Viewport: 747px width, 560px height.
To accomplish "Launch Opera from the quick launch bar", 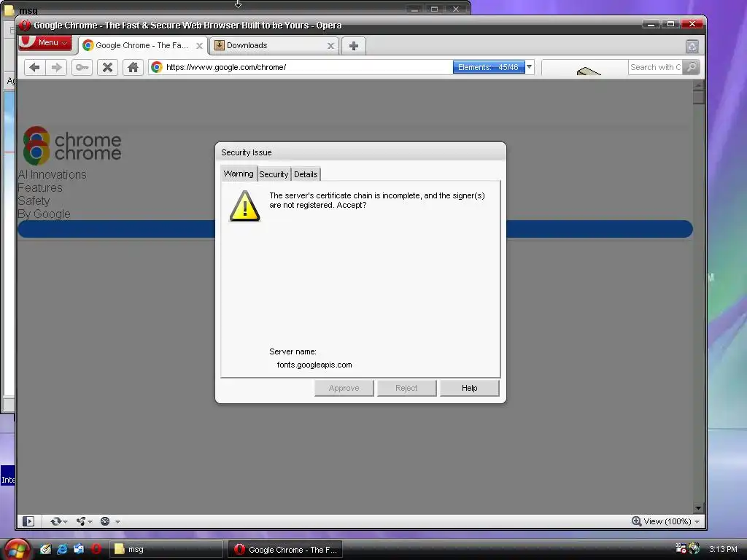I will pyautogui.click(x=96, y=549).
